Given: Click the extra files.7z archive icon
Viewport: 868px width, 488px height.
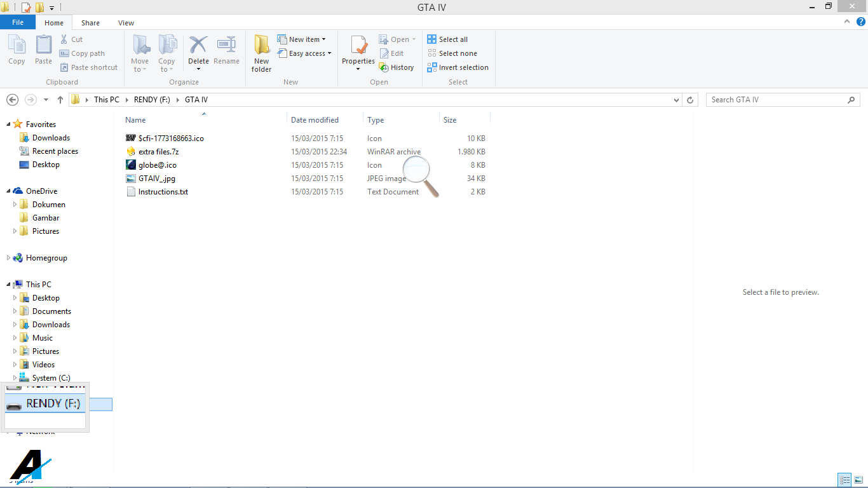Looking at the screenshot, I should (x=131, y=152).
